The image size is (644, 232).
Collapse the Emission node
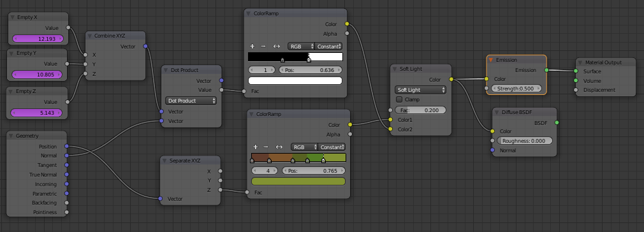[491, 60]
